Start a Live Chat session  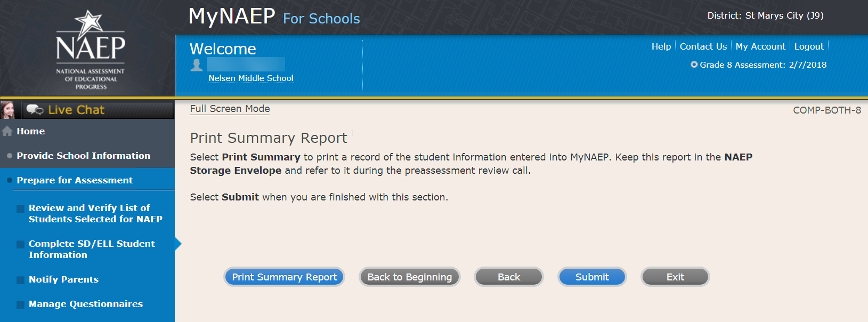(76, 110)
